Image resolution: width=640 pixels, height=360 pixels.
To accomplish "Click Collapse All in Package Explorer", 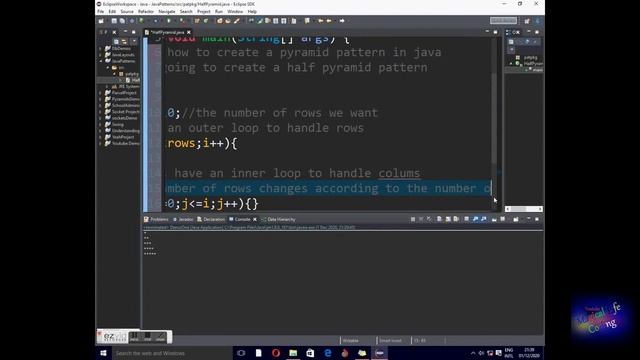I will [x=116, y=41].
